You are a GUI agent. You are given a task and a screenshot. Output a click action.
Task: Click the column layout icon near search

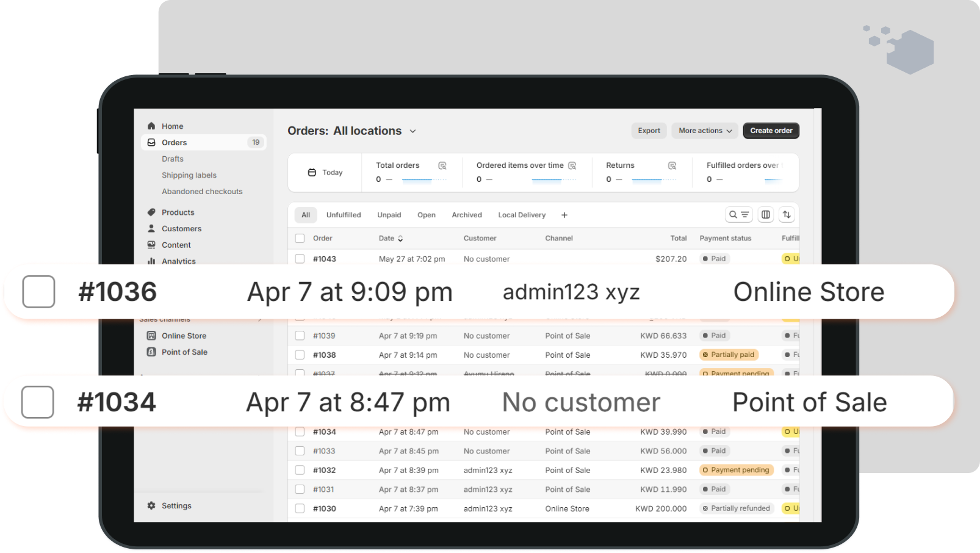click(x=766, y=214)
